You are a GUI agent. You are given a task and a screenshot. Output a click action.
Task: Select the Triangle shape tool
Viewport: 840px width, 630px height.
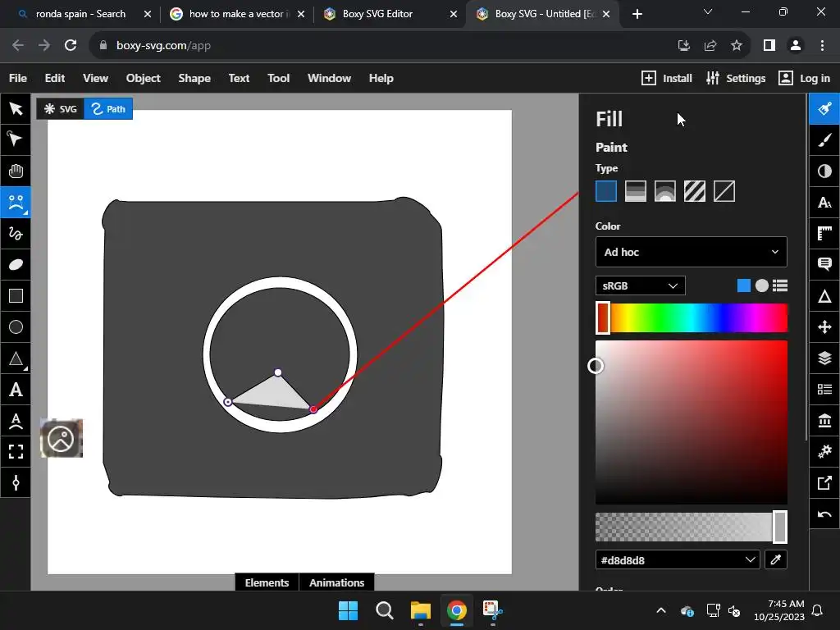(16, 358)
